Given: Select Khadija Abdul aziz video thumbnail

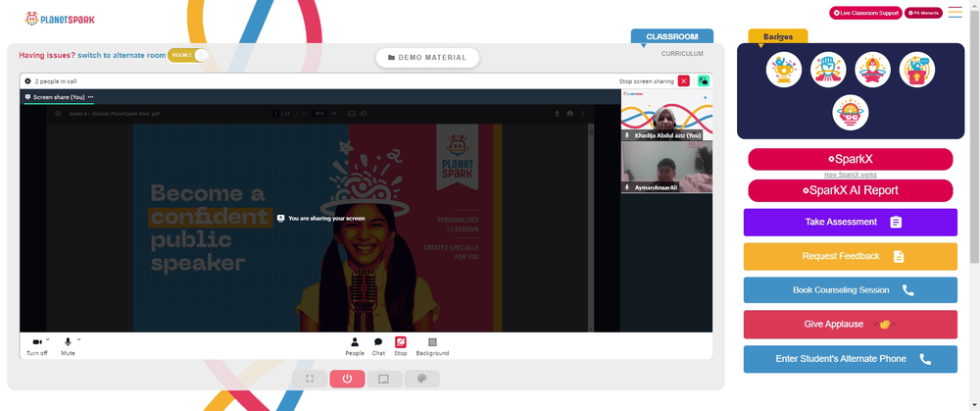Looking at the screenshot, I should coord(666,115).
